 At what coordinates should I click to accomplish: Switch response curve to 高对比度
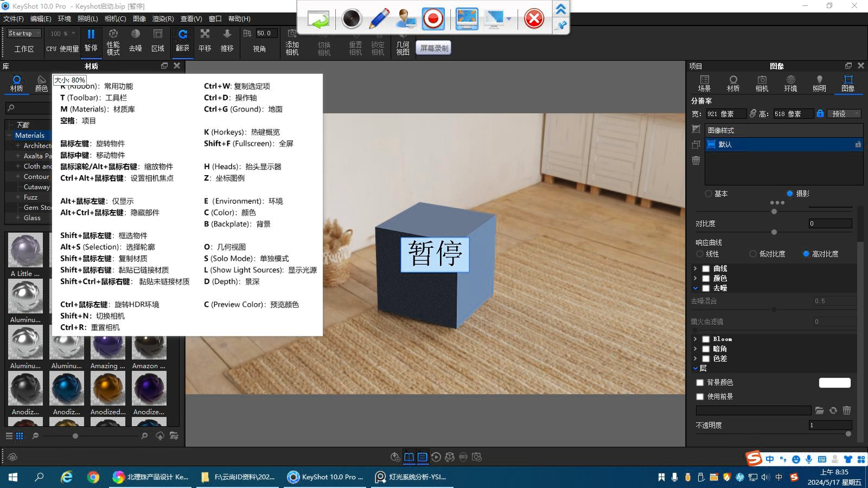806,253
